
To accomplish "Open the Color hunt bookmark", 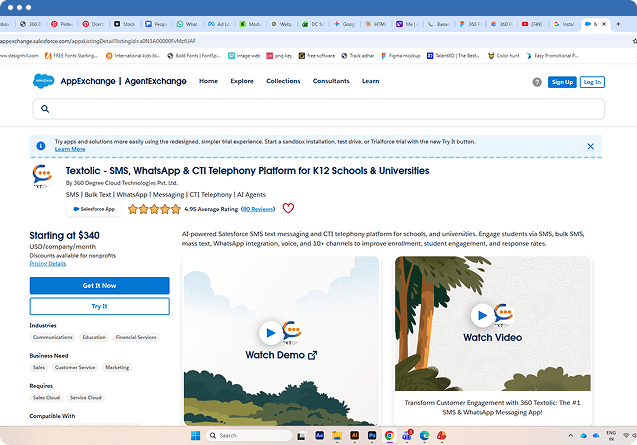I will pos(504,56).
